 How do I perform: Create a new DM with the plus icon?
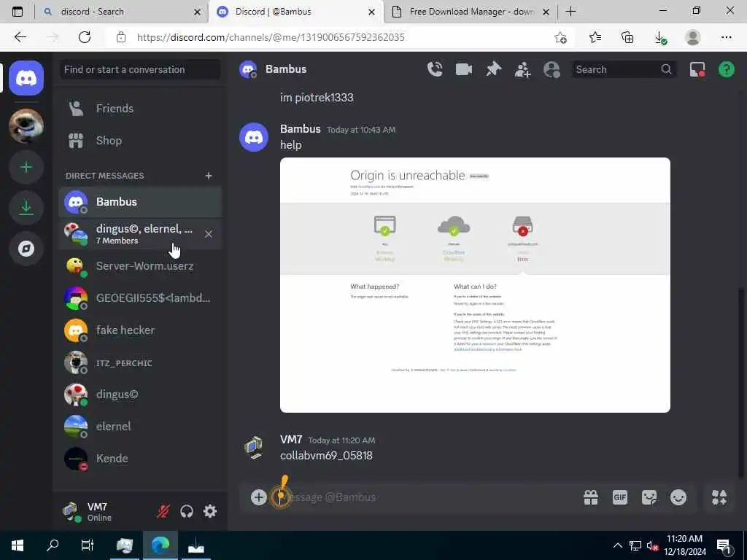[208, 176]
